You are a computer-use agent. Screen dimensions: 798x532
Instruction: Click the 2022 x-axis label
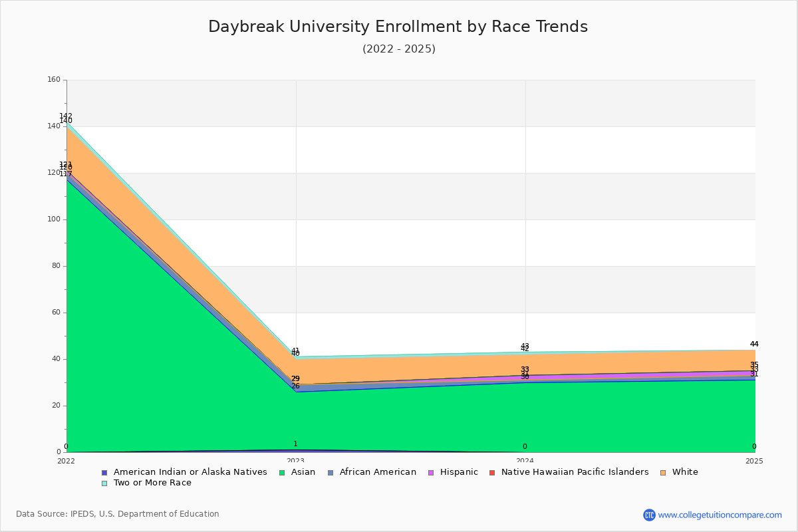pyautogui.click(x=66, y=461)
